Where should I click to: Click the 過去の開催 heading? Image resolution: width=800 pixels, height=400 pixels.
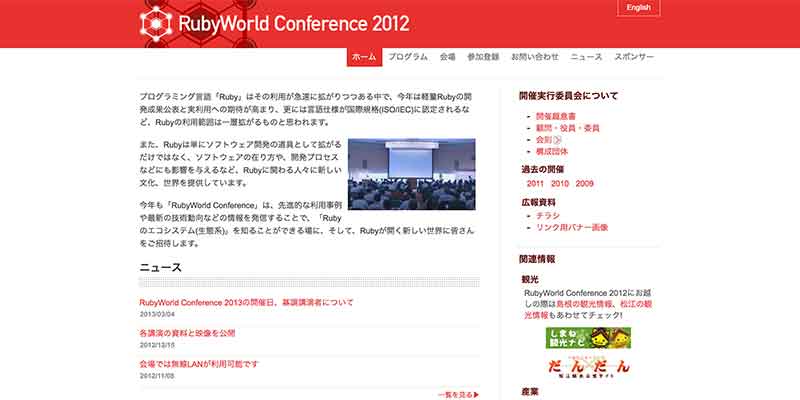tap(542, 169)
